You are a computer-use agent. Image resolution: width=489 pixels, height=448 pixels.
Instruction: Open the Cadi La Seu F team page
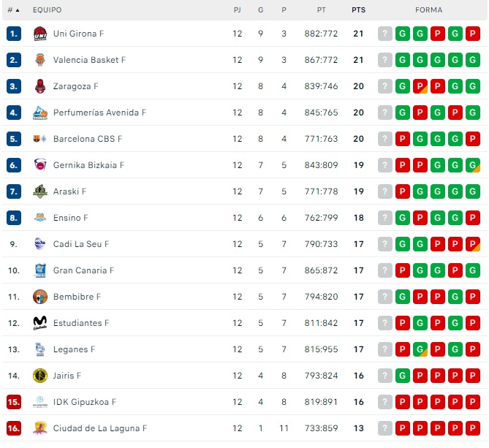click(81, 244)
